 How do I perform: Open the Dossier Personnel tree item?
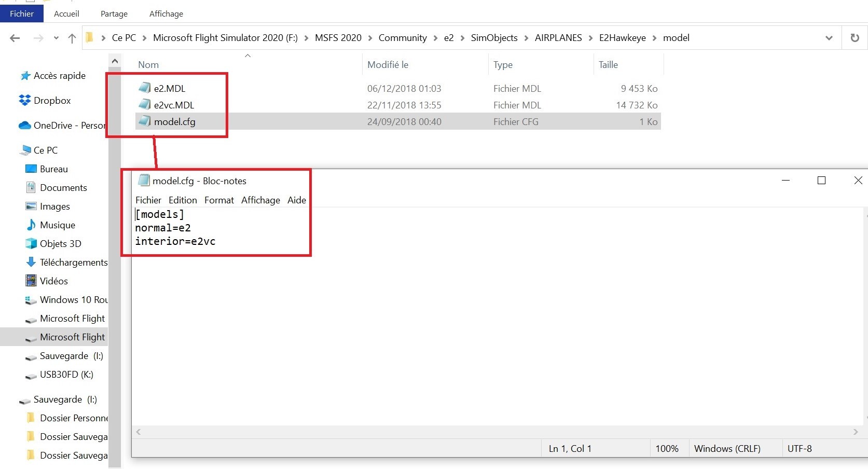pyautogui.click(x=66, y=418)
